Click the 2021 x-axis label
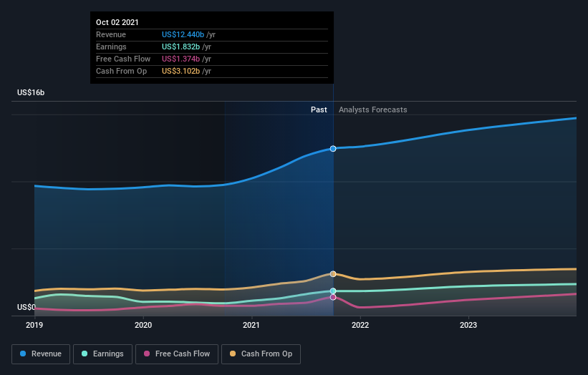This screenshot has width=588, height=375. pyautogui.click(x=251, y=325)
